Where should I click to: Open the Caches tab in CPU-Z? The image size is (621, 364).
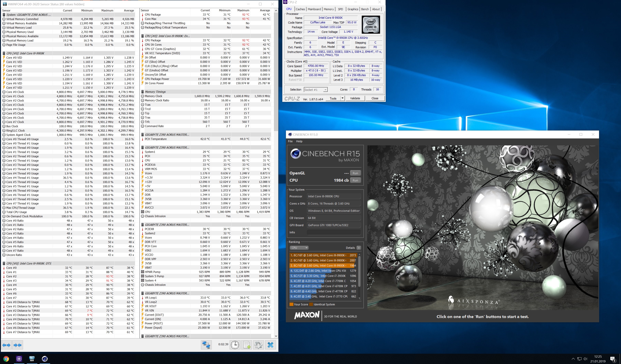[300, 9]
